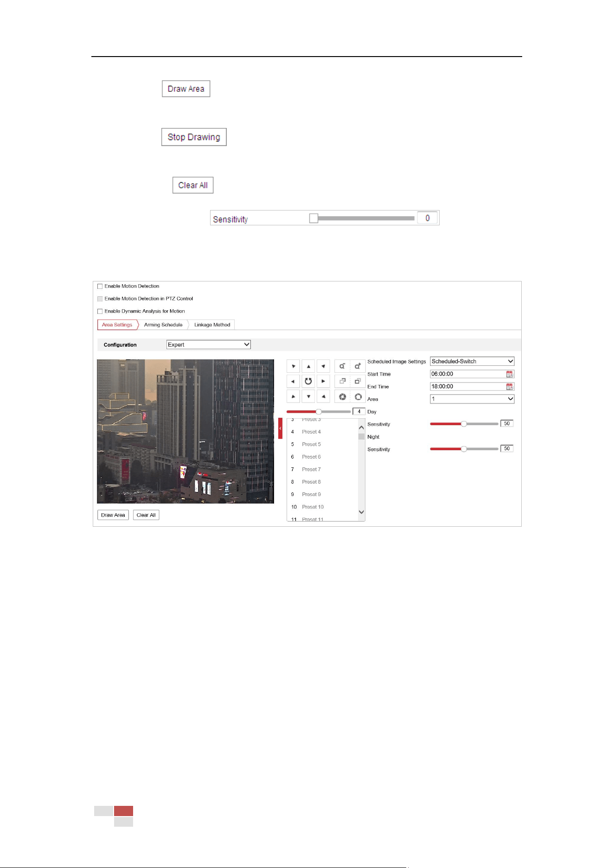The width and height of the screenshot is (614, 868).
Task: Enable Motion Detection checkbox
Action: (100, 287)
